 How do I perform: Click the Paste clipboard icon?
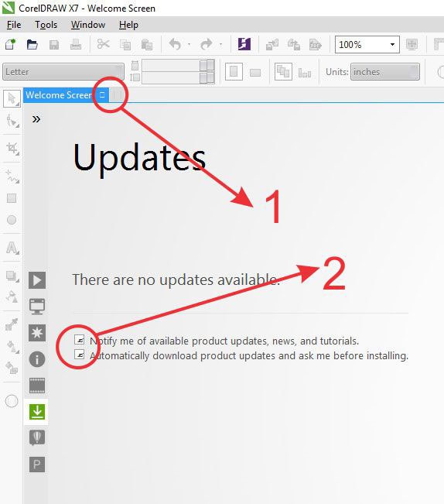click(x=147, y=45)
